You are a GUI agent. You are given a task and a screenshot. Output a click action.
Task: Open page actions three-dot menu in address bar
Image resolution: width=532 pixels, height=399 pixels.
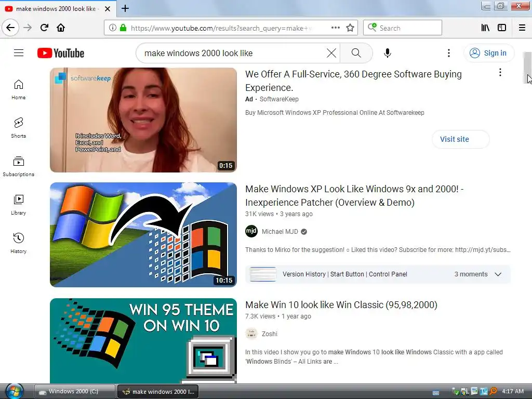[x=335, y=28]
